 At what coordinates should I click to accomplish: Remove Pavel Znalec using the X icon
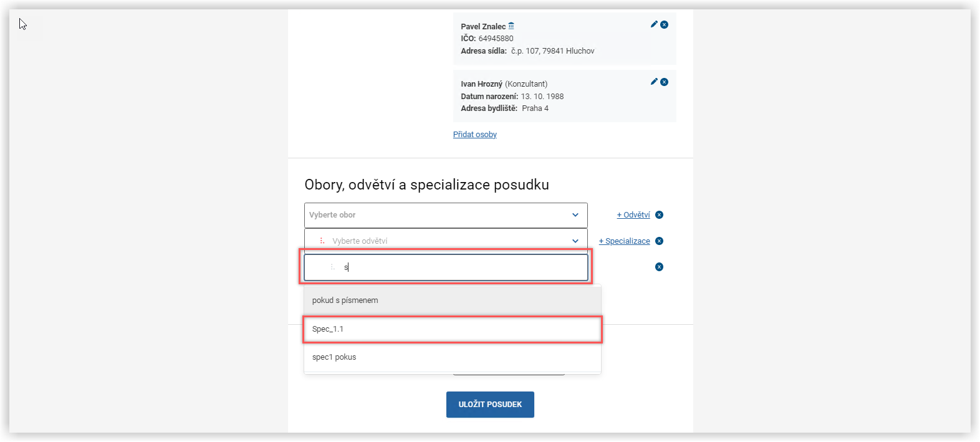(665, 24)
